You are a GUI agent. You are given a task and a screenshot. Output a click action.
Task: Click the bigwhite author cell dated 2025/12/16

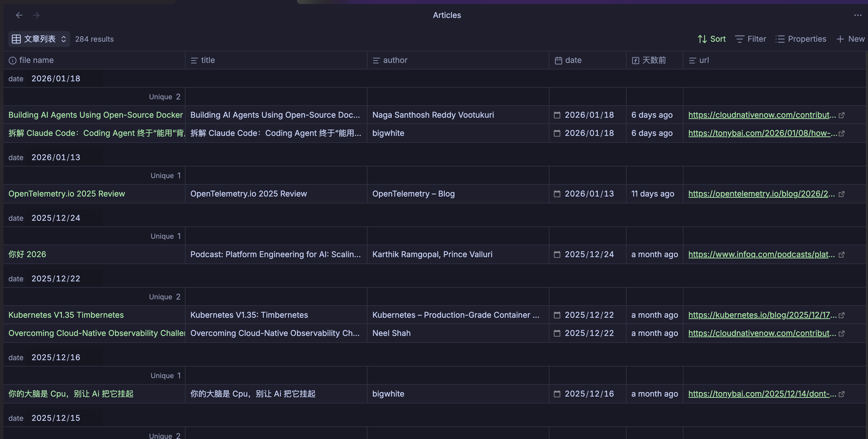point(388,394)
